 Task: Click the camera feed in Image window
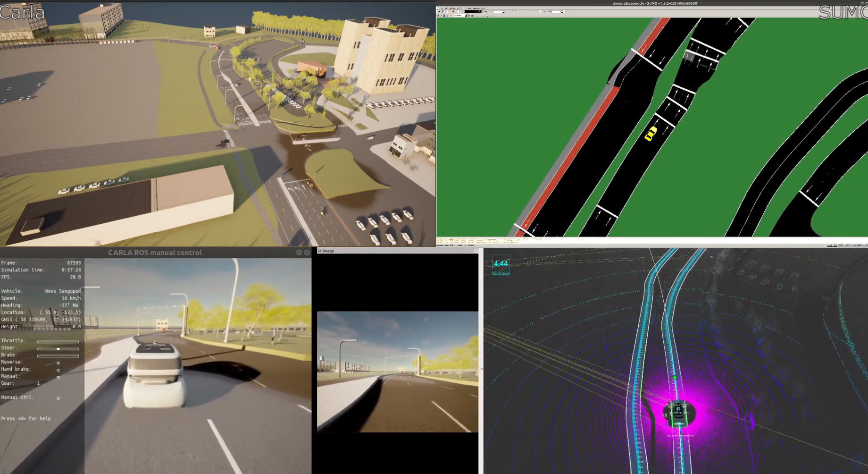pyautogui.click(x=398, y=372)
